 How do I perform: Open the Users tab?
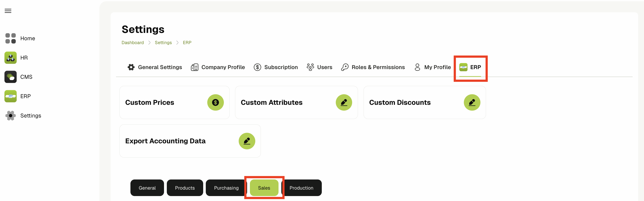(x=319, y=67)
